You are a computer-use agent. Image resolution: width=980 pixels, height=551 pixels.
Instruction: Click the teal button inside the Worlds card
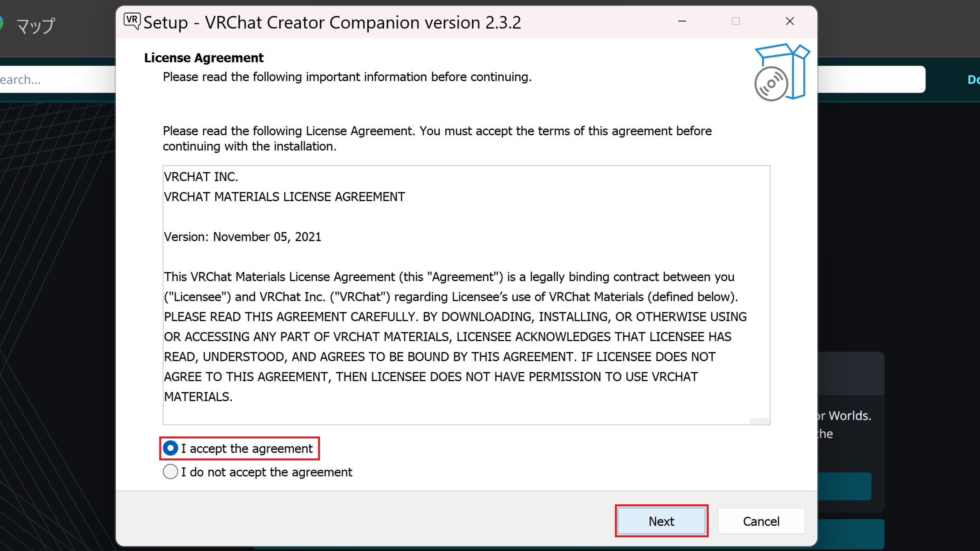844,486
